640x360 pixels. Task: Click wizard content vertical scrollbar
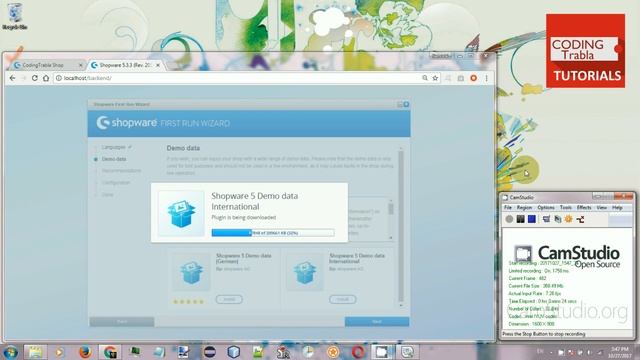(x=401, y=227)
